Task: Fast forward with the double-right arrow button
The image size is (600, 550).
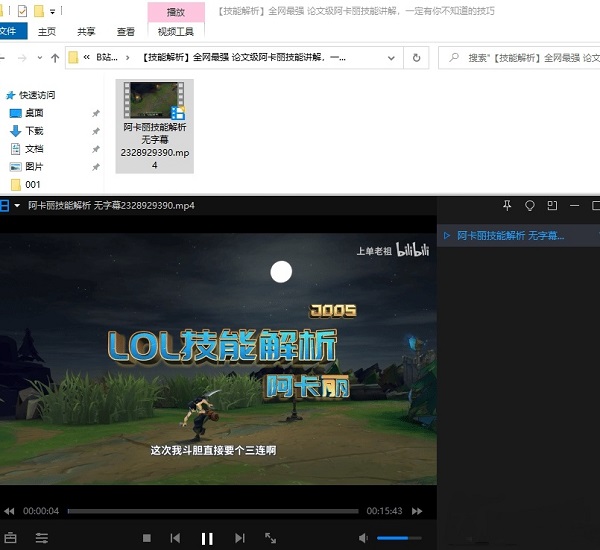Action: pos(417,511)
